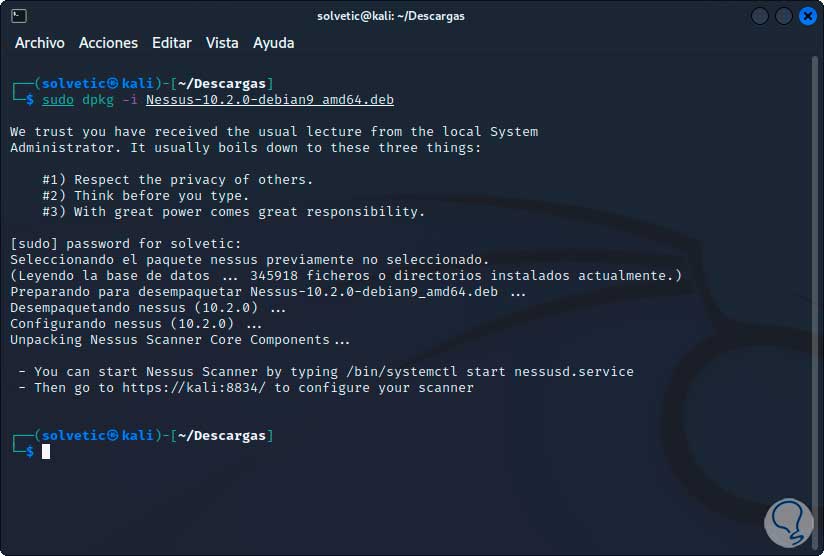824x556 pixels.
Task: Open the https://kali:8834/ link
Action: pos(195,387)
